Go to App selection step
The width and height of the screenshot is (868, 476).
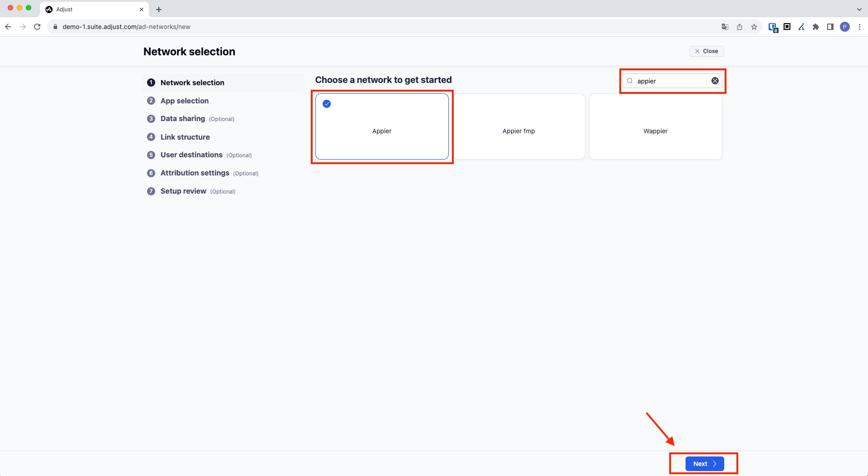[184, 101]
